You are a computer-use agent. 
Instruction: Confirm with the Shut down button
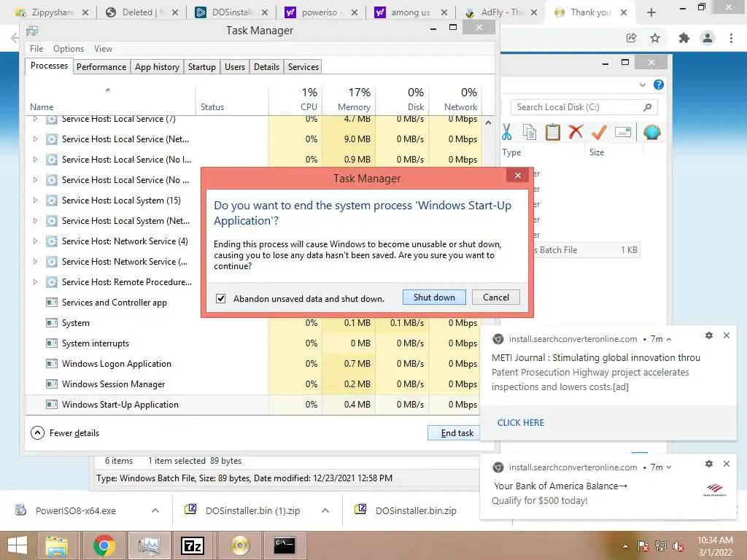pos(435,297)
